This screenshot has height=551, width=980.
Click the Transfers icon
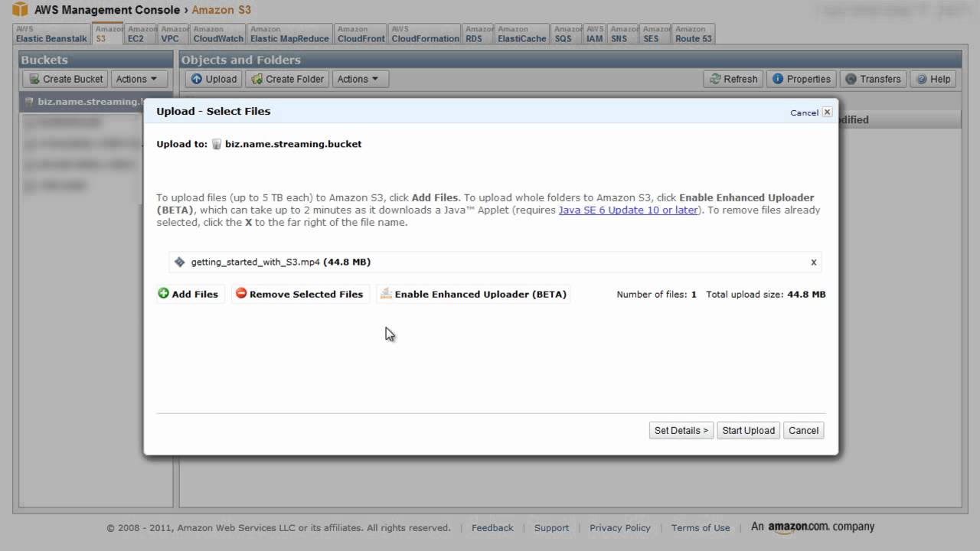pyautogui.click(x=851, y=79)
